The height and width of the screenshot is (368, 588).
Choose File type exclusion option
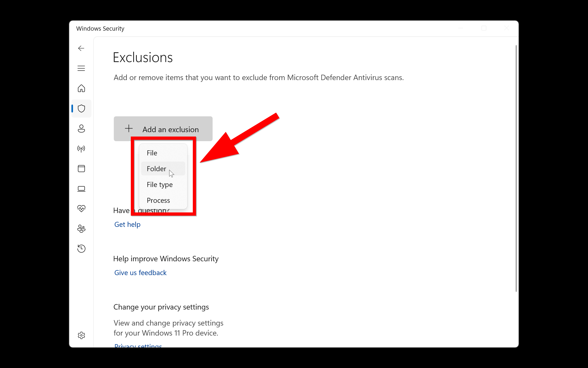click(x=160, y=184)
